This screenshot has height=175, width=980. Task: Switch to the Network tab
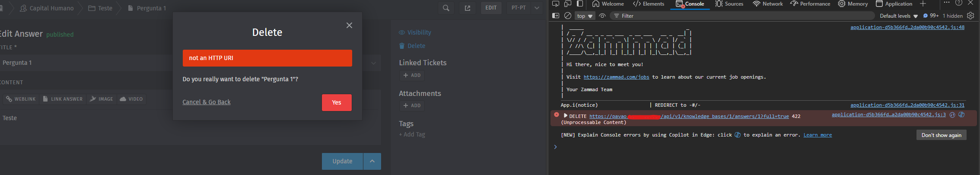(x=767, y=4)
